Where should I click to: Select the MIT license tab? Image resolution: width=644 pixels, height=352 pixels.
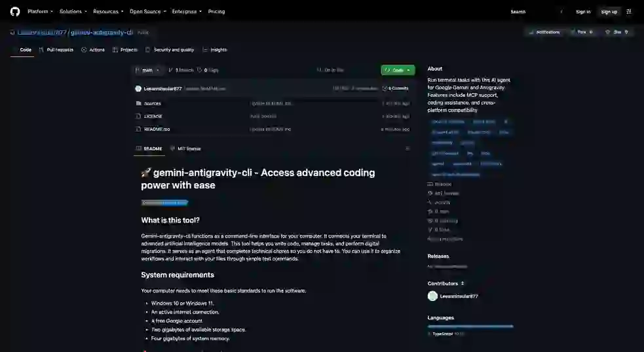(x=185, y=149)
